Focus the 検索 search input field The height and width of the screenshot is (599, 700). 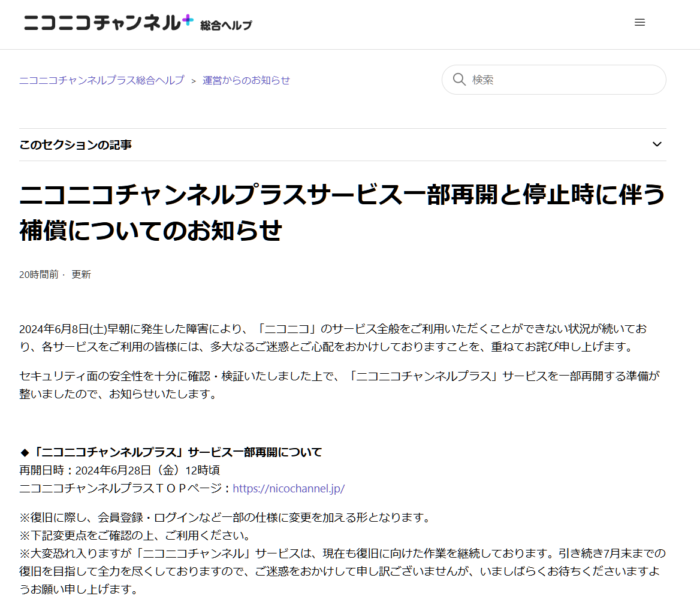click(554, 80)
